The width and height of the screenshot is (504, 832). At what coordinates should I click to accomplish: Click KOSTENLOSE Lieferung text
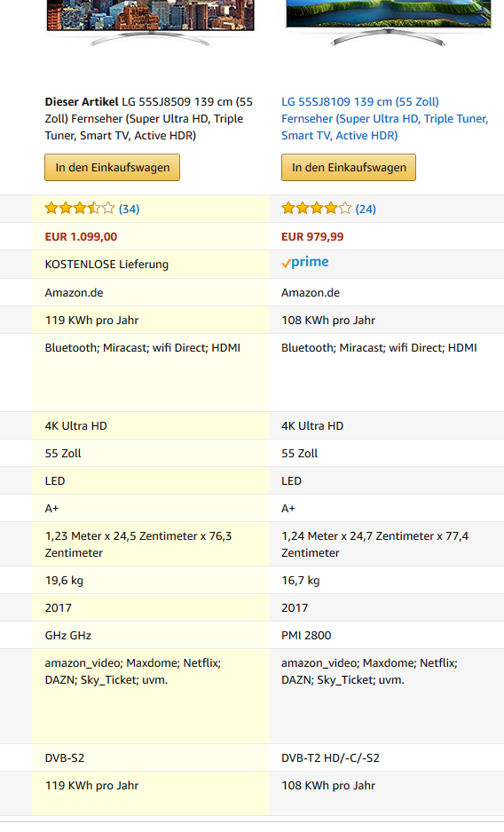pos(106,265)
